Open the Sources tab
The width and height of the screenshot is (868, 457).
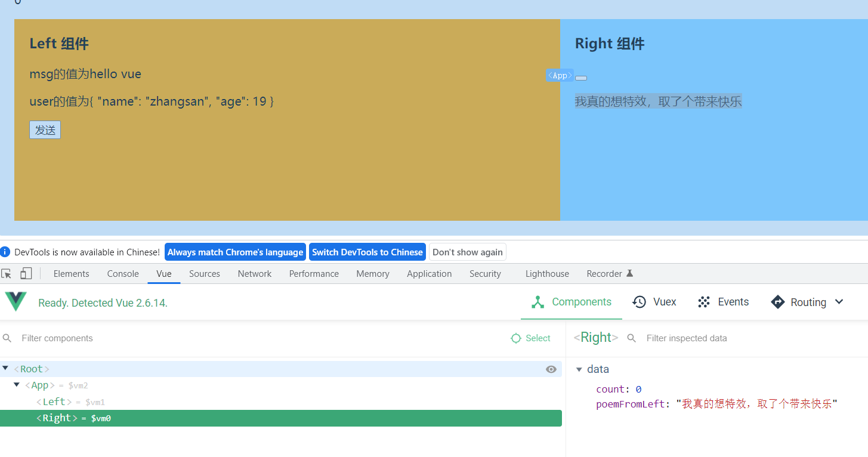tap(205, 273)
